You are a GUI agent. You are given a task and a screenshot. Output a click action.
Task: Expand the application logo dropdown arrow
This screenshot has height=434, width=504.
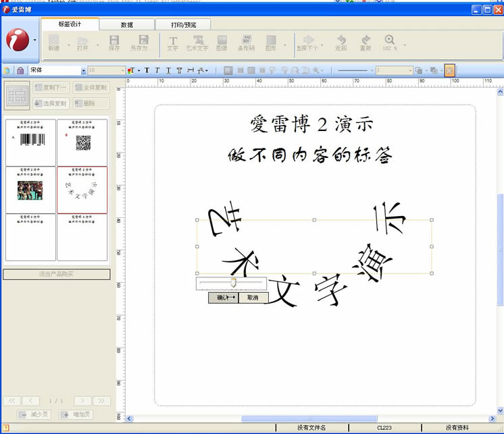pos(34,40)
